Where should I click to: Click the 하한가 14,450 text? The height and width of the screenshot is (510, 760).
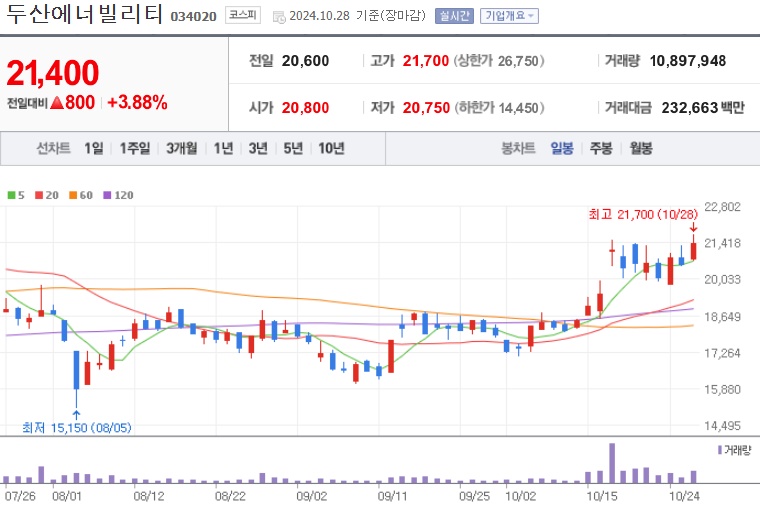tap(499, 108)
